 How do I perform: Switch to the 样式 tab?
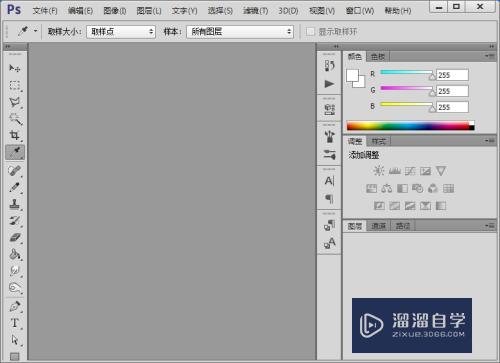point(379,141)
